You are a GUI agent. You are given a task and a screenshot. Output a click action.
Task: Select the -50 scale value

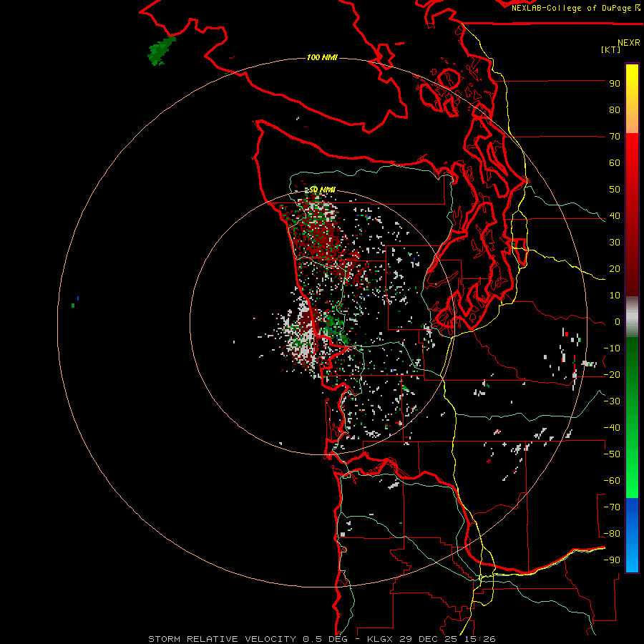point(612,454)
